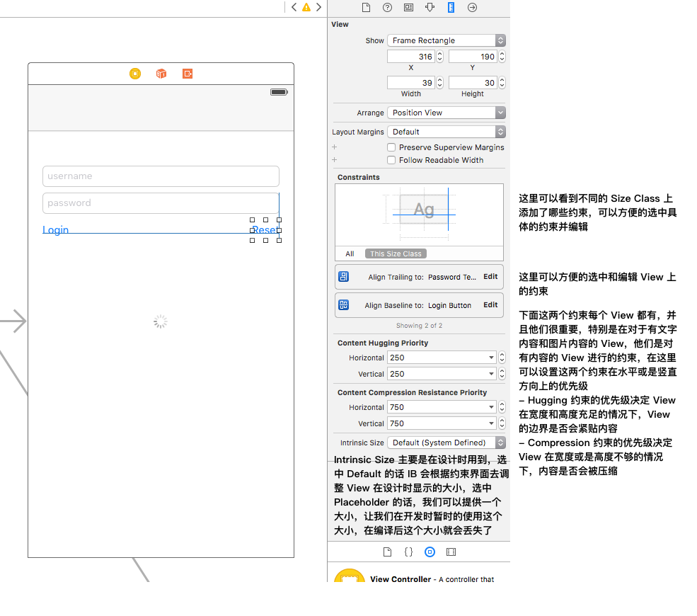Open the Media library
This screenshot has height=616, width=697.
pos(451,552)
